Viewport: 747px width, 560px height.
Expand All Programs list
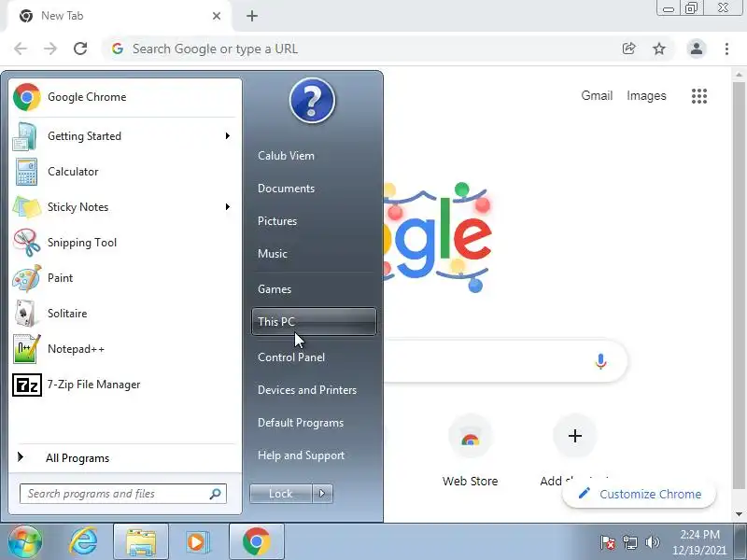tap(124, 458)
